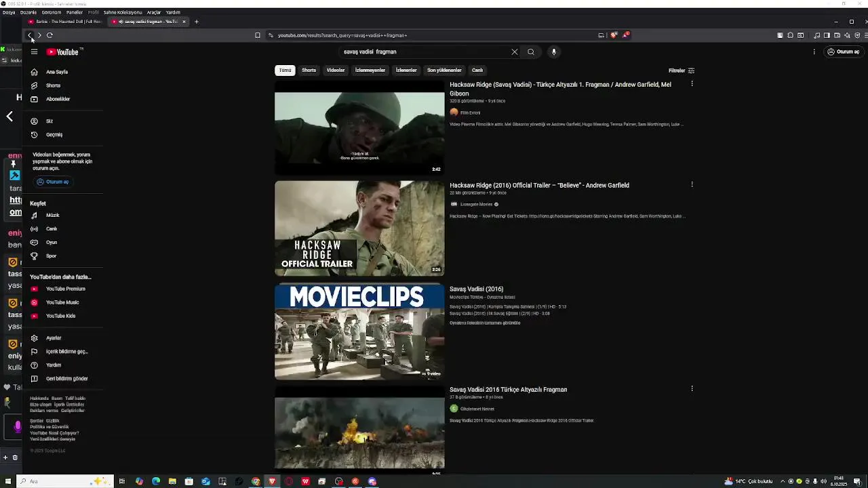Select the Tümü filter chip
This screenshot has width=868, height=488.
[x=285, y=70]
